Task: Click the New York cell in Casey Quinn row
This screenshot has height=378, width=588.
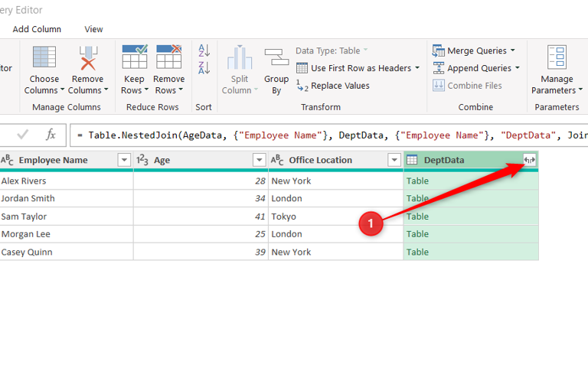Action: 335,252
